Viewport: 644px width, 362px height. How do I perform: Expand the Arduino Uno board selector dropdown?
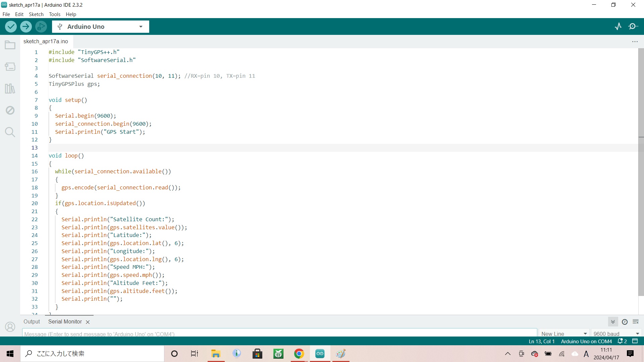click(101, 26)
